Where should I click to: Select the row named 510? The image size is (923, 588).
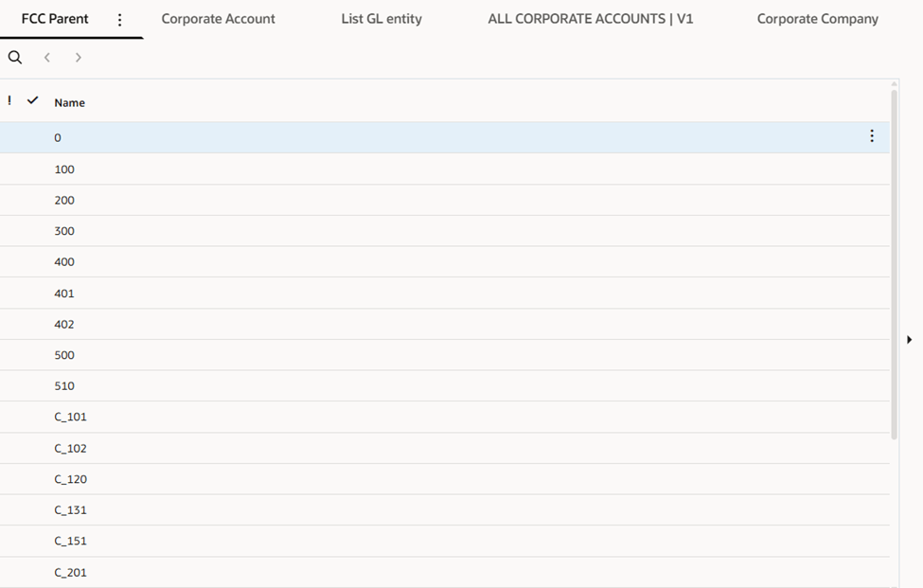coord(64,386)
